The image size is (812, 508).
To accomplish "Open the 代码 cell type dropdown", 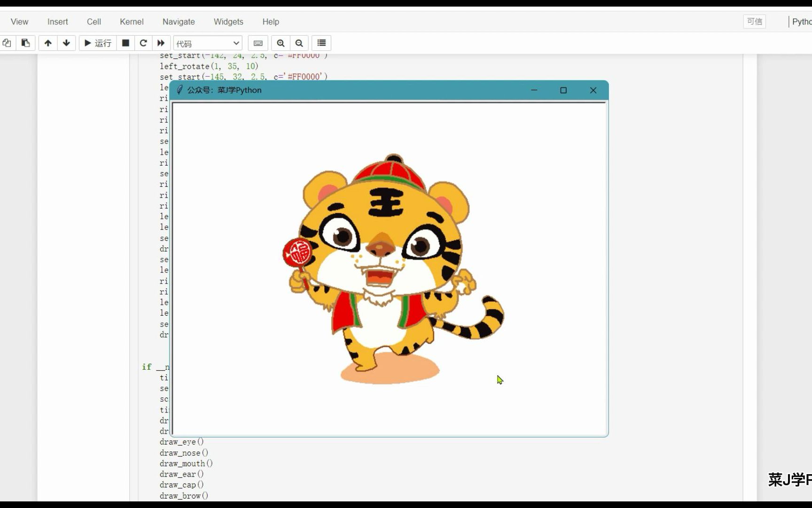I will 208,43.
